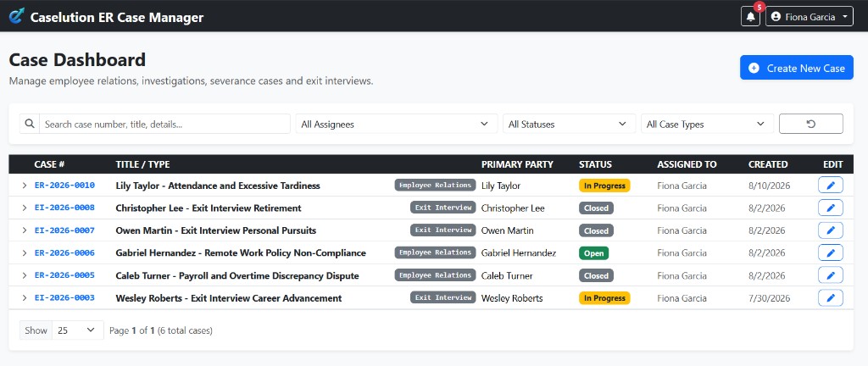Click the TITLE / TYPE column header
868x366 pixels.
142,164
